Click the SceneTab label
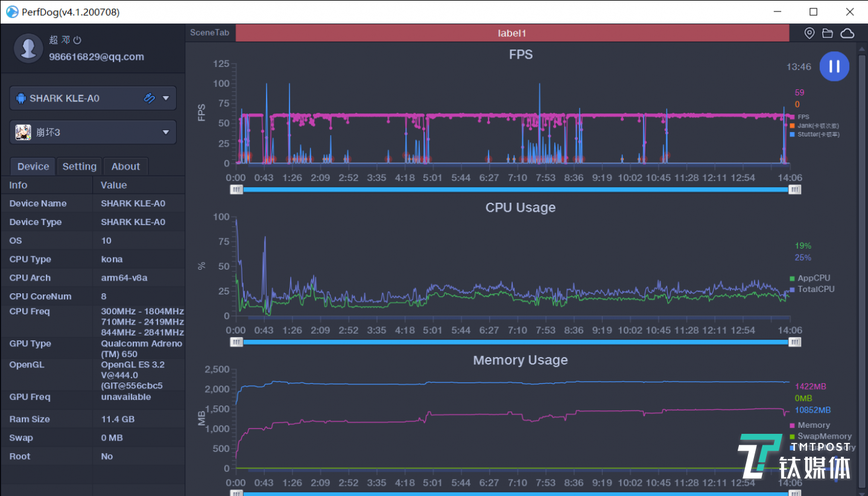Viewport: 868px width, 496px height. pos(209,33)
